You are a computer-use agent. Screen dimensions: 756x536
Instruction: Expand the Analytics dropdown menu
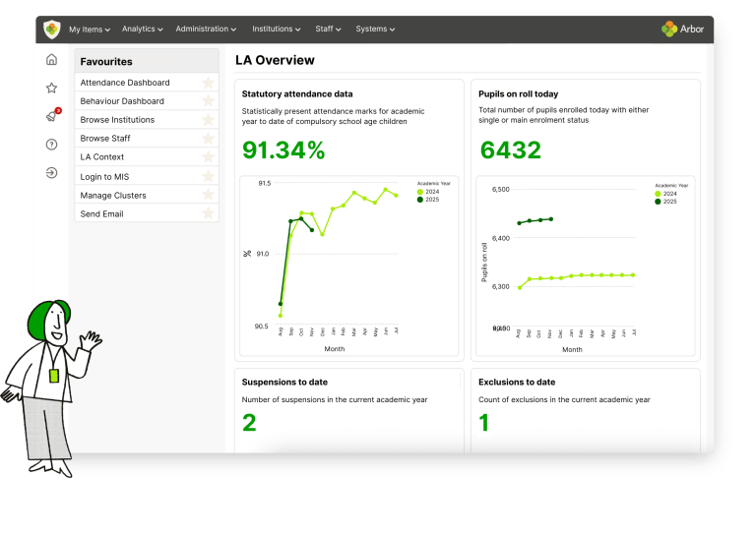142,29
